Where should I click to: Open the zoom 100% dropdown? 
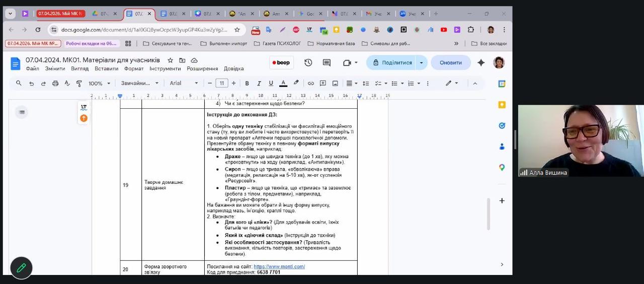click(99, 84)
